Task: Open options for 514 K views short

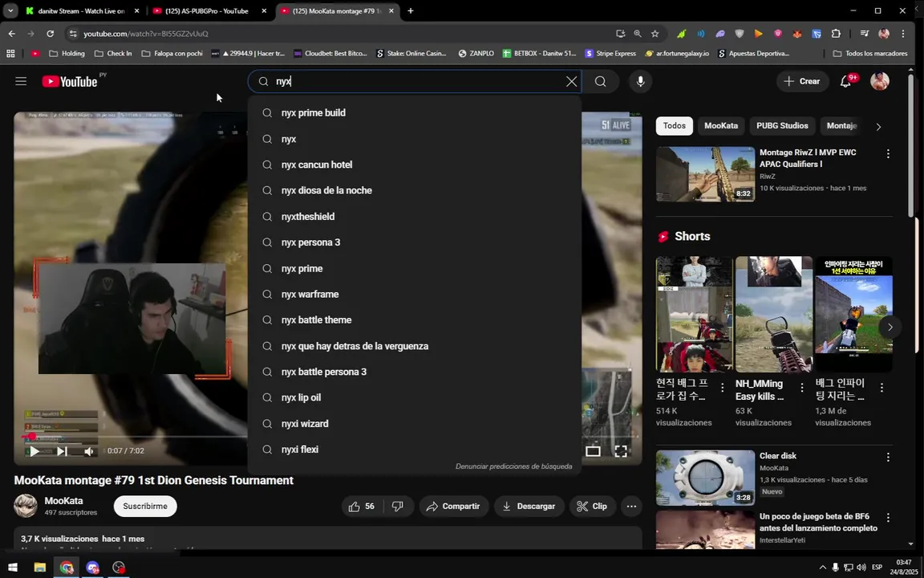Action: pyautogui.click(x=723, y=388)
